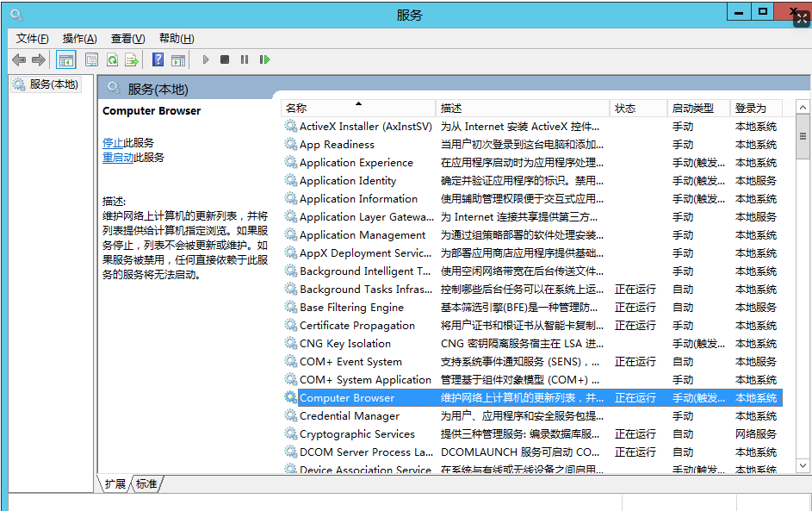Refresh the services list

[112, 60]
